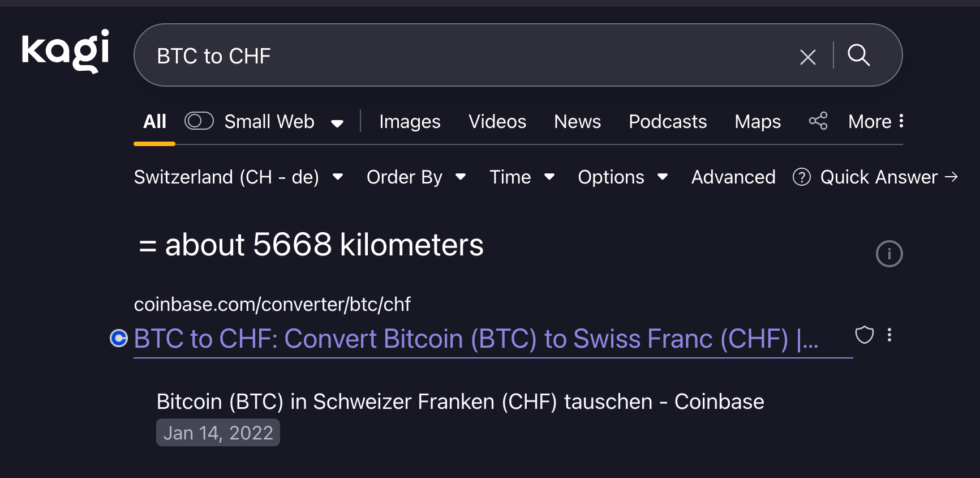Click the Advanced search link
The width and height of the screenshot is (980, 478).
click(733, 177)
